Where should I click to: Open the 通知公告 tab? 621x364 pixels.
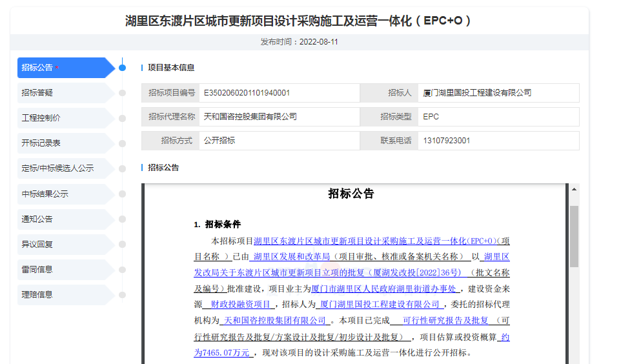coord(66,219)
